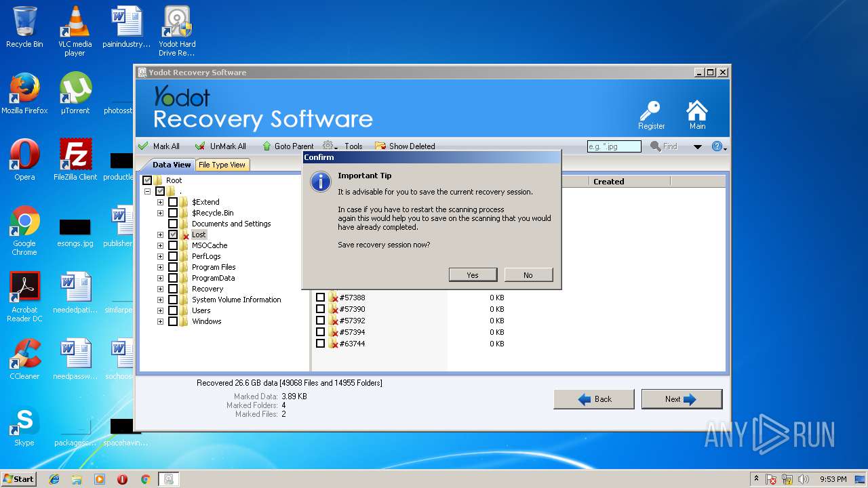Expand the Windows tree node

point(161,321)
